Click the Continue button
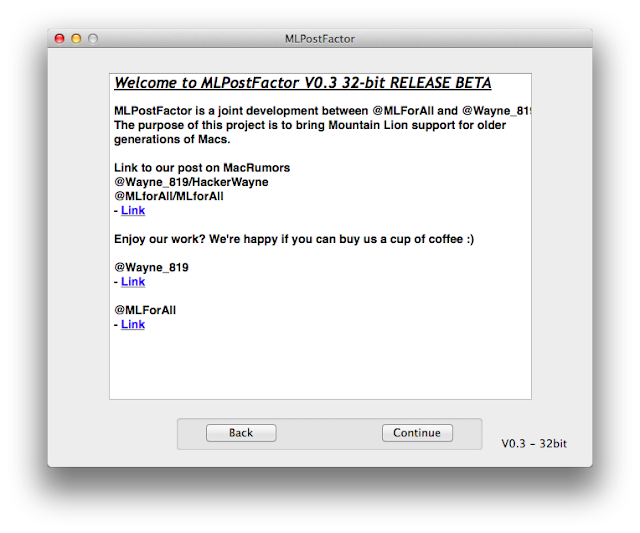This screenshot has width=640, height=533. point(417,433)
